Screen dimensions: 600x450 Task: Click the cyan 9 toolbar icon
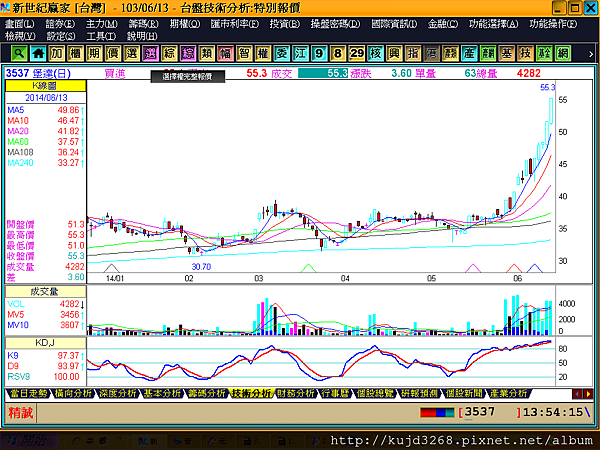pos(319,53)
